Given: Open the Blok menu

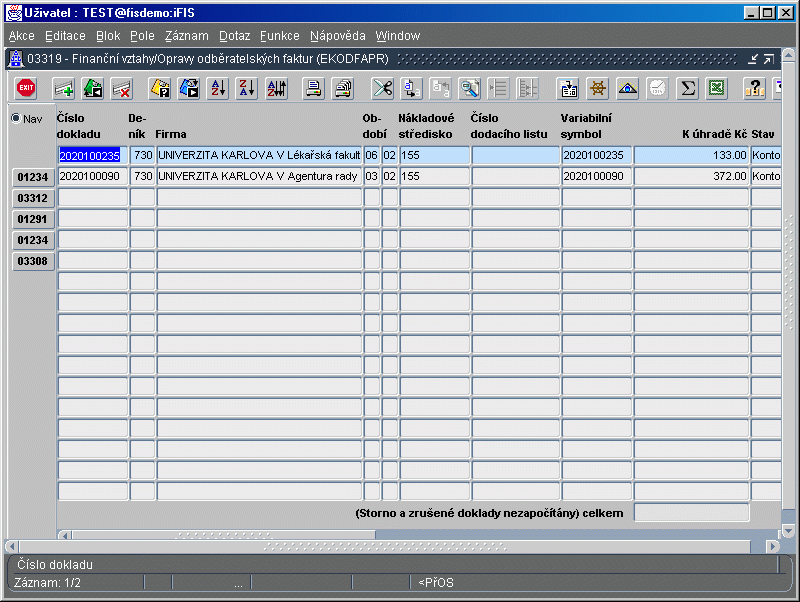Looking at the screenshot, I should pyautogui.click(x=108, y=36).
